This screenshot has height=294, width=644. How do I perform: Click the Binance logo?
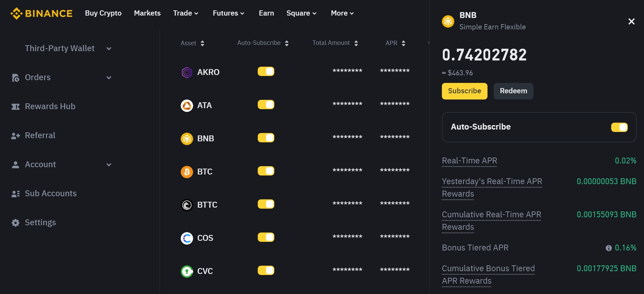[x=41, y=13]
